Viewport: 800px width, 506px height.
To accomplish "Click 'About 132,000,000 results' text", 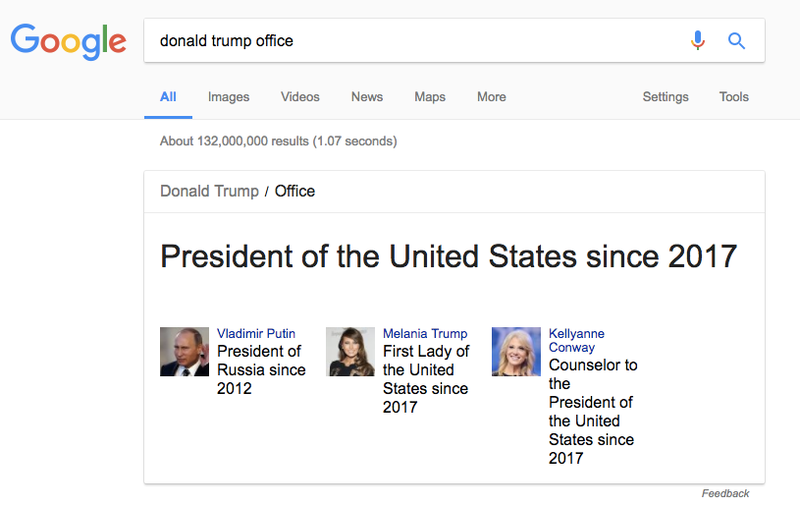I will [278, 141].
